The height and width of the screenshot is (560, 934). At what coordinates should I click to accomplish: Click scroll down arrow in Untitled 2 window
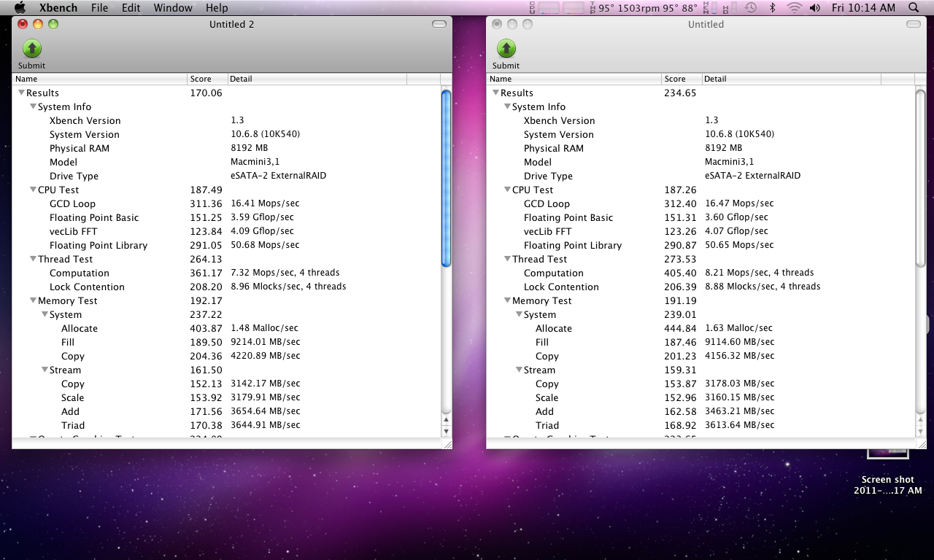(x=447, y=432)
